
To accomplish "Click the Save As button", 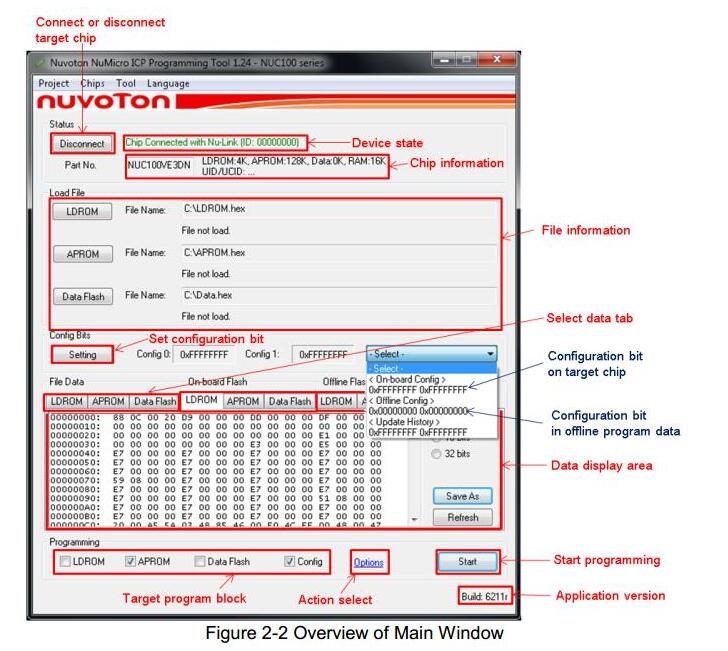I will tap(462, 496).
